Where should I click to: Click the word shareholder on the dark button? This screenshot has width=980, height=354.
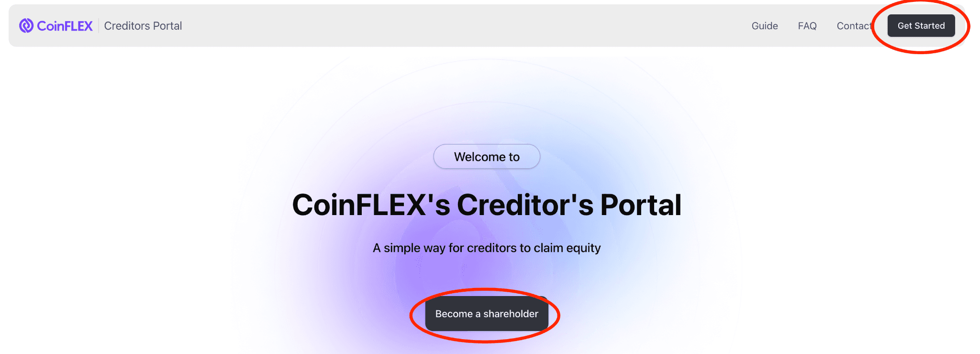[511, 314]
